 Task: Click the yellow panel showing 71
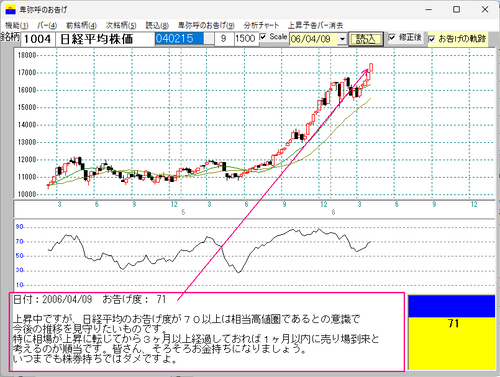[452, 343]
